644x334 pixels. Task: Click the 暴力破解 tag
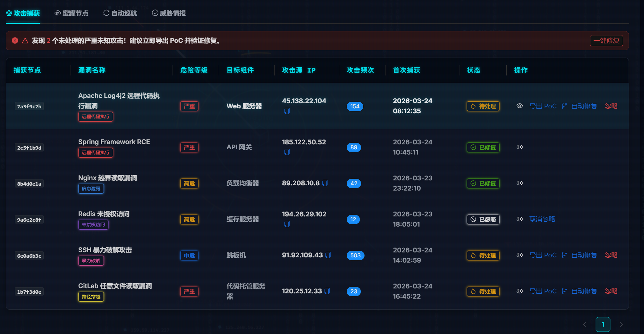pyautogui.click(x=91, y=261)
